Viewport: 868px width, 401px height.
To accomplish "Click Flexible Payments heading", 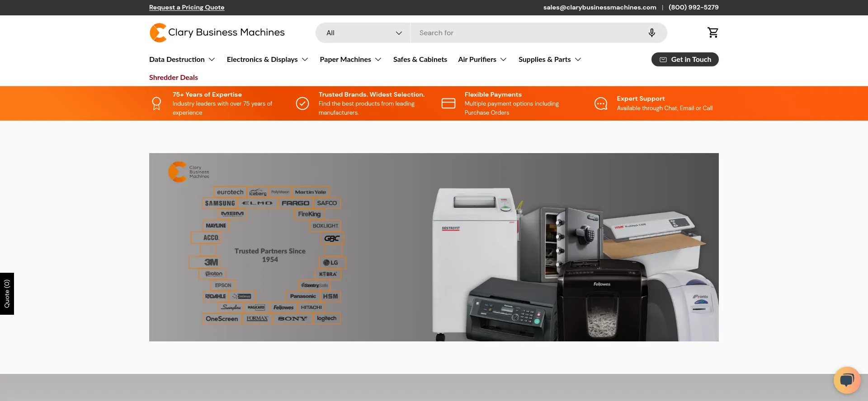I will pyautogui.click(x=493, y=94).
